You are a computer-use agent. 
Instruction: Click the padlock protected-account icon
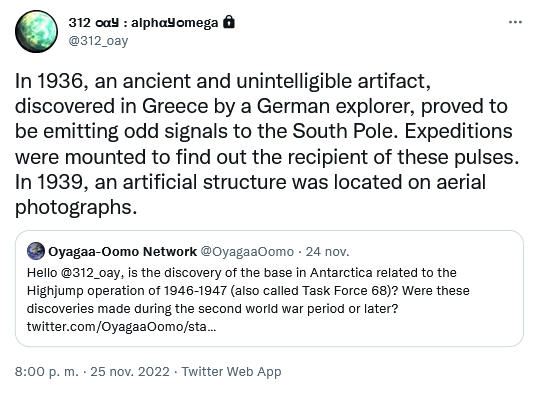tap(229, 22)
